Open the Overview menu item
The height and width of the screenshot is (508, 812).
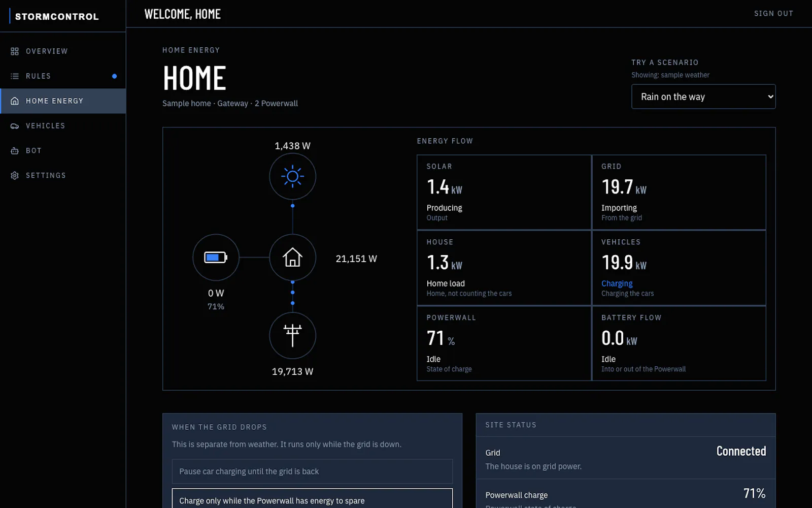63,51
